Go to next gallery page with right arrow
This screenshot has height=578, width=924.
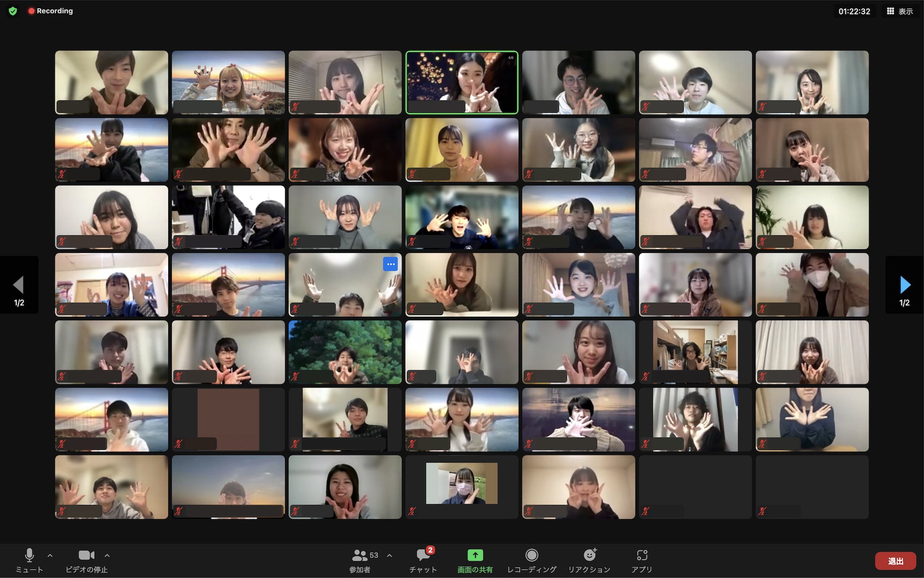tap(905, 285)
